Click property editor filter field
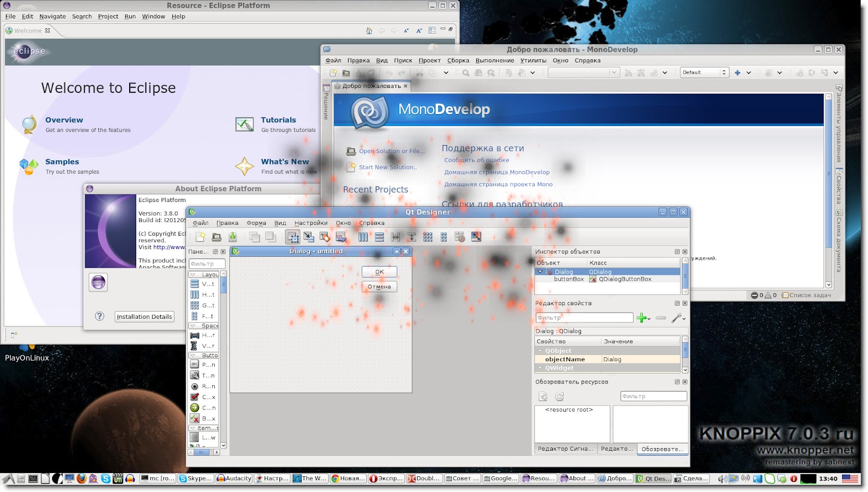868x492 pixels. [x=584, y=318]
